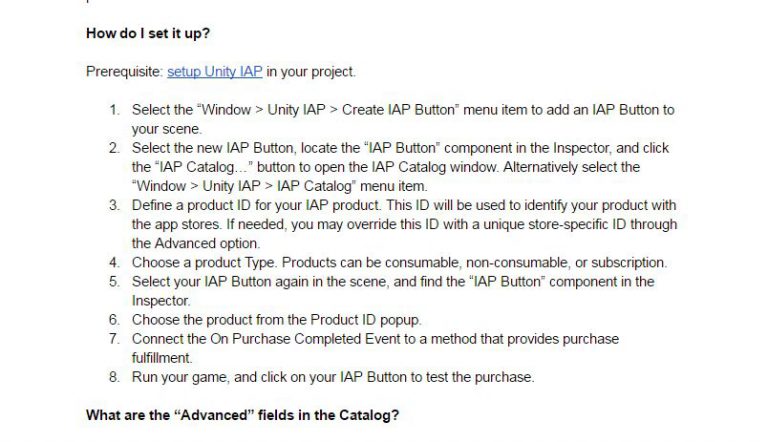Click the "Advanced" fields in the Catalog heading
This screenshot has width=768, height=442.
pyautogui.click(x=242, y=415)
